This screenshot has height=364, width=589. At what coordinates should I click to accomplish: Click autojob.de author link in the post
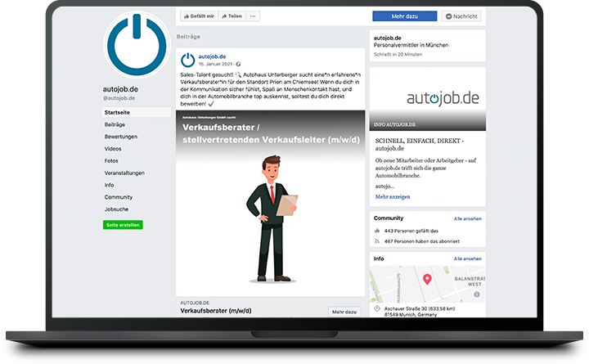click(x=212, y=56)
